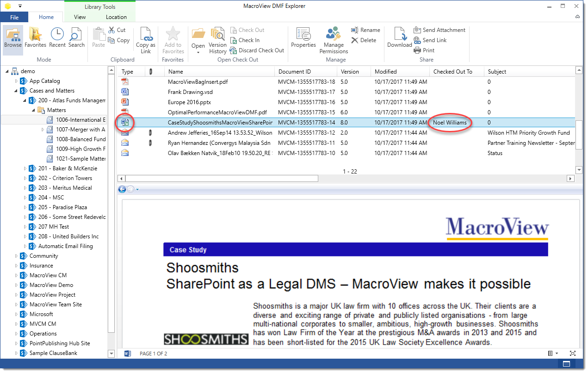Switch to Recent mode

coord(57,37)
